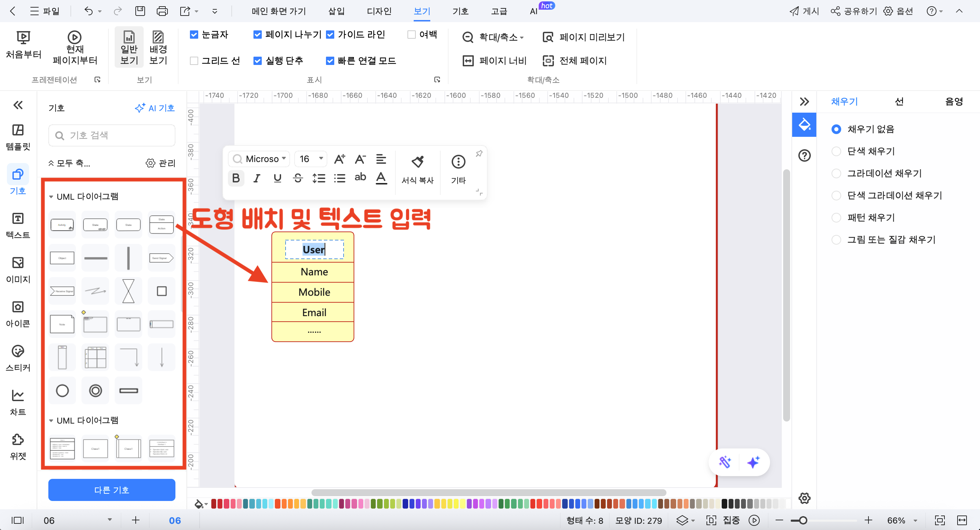Toggle Guide lines (가이드 라인) checkbox
The height and width of the screenshot is (530, 980).
pos(330,35)
